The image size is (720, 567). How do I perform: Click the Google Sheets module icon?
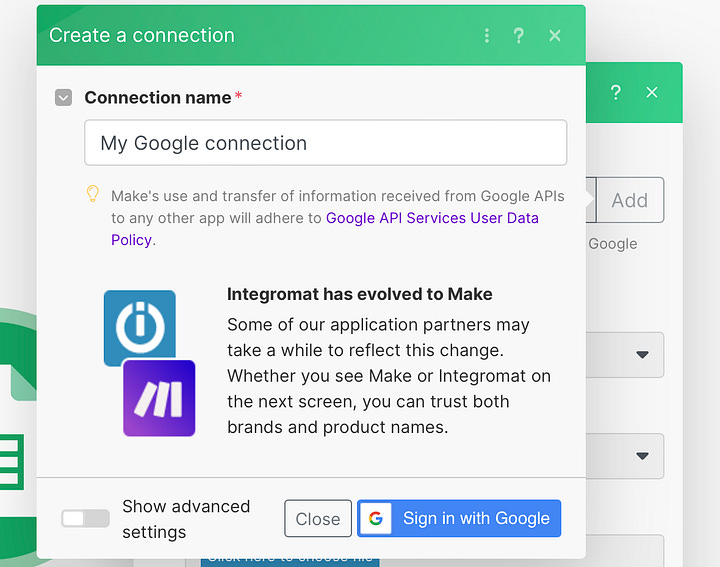pos(18,436)
